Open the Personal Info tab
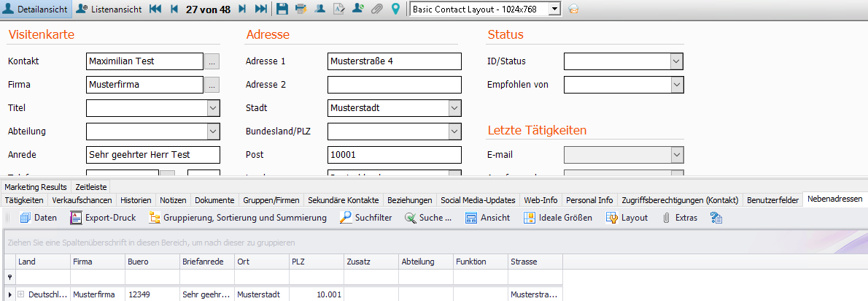This screenshot has height=301, width=868. [589, 200]
